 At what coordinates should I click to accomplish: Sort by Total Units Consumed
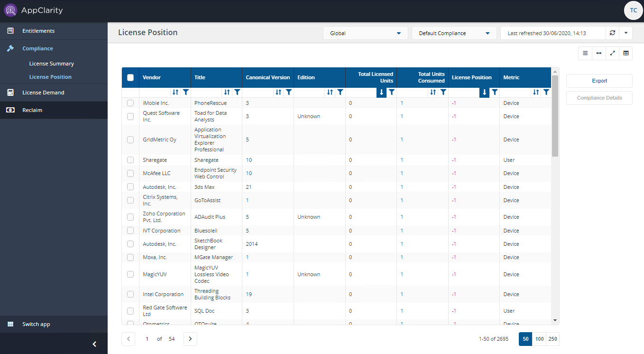433,93
